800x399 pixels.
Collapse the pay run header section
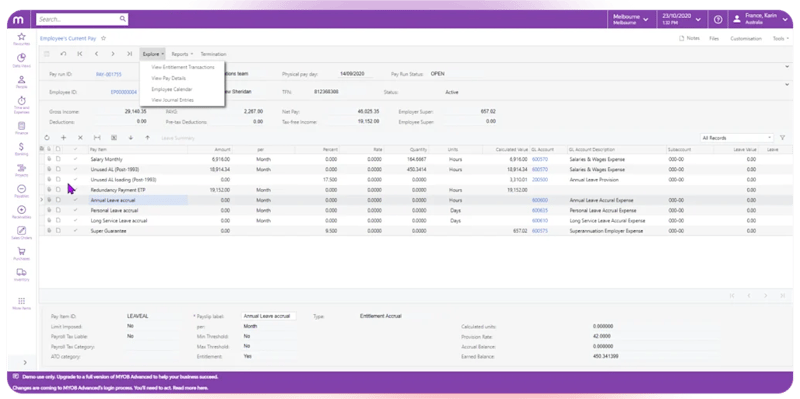pyautogui.click(x=787, y=66)
